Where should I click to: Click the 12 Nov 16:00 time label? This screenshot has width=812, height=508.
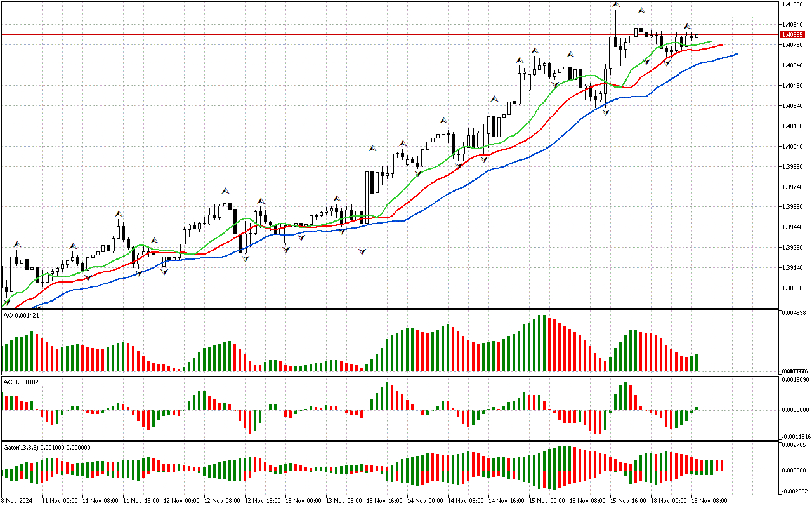pos(262,501)
